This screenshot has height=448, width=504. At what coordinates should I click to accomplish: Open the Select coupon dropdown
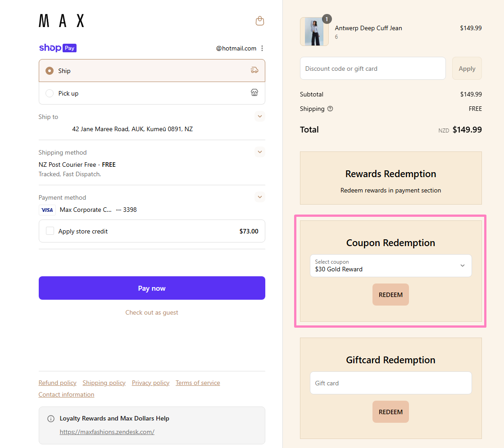coord(390,266)
